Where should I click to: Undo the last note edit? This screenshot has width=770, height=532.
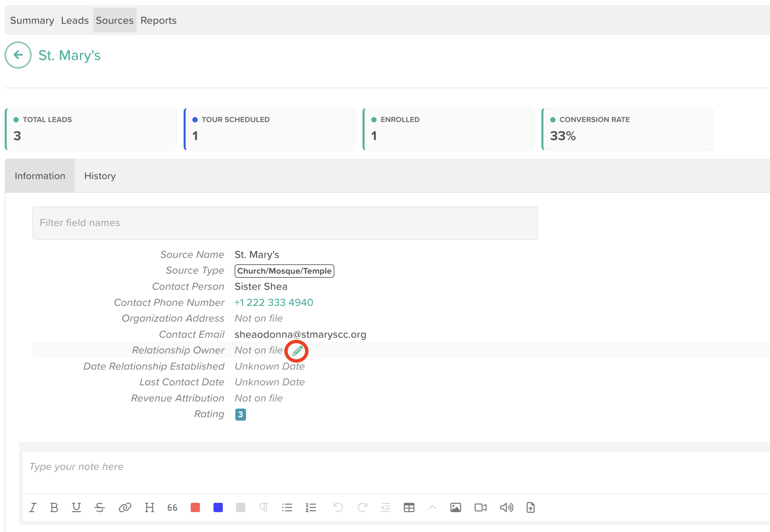338,508
